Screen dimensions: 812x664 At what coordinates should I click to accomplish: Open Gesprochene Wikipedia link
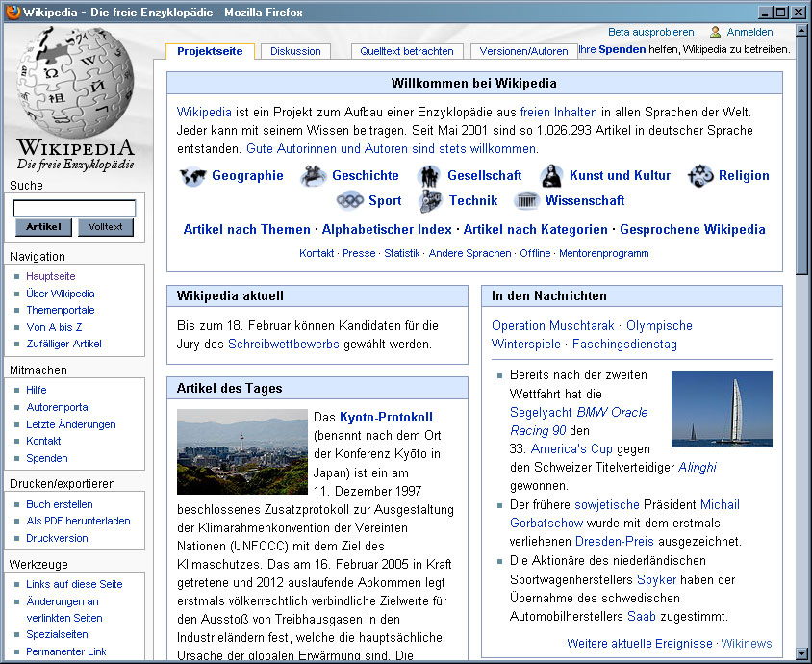[x=693, y=229]
